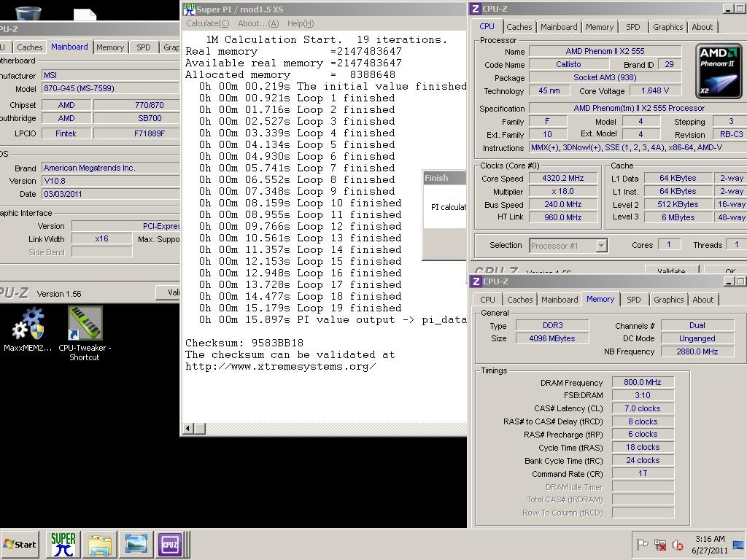Select Graphics tab in CPU-Z Memory window

tap(668, 300)
